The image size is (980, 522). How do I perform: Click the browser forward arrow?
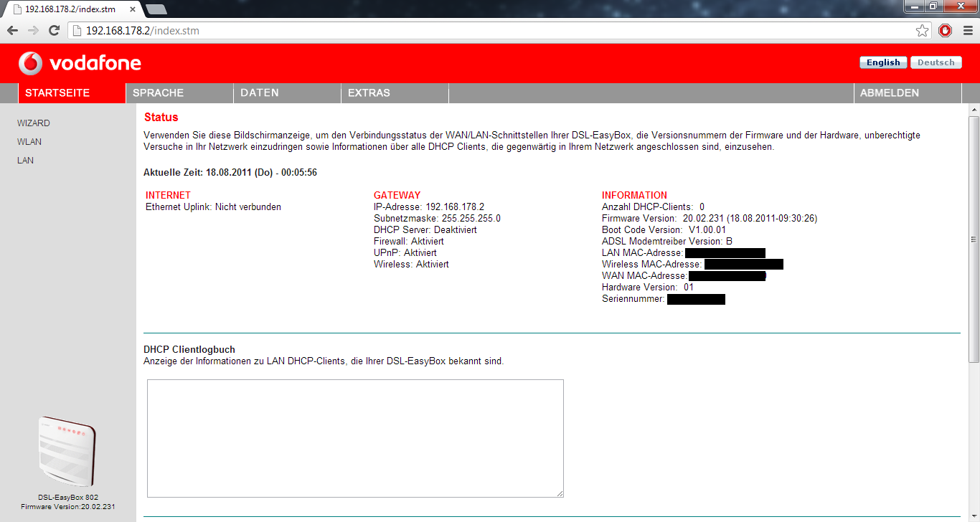tap(33, 31)
